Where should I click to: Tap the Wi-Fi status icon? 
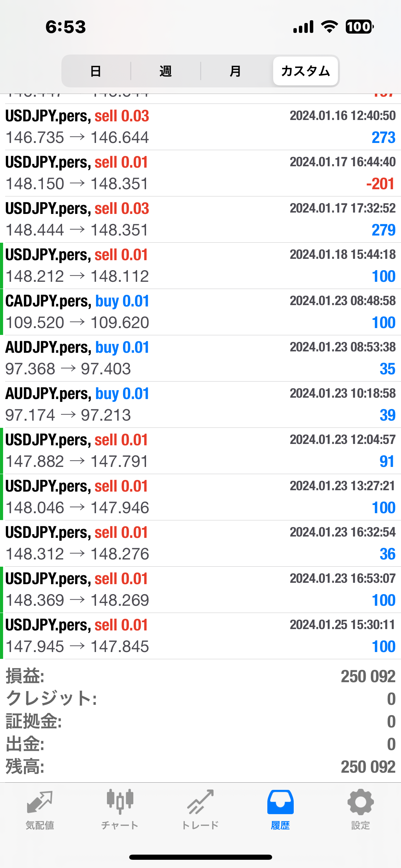329,27
